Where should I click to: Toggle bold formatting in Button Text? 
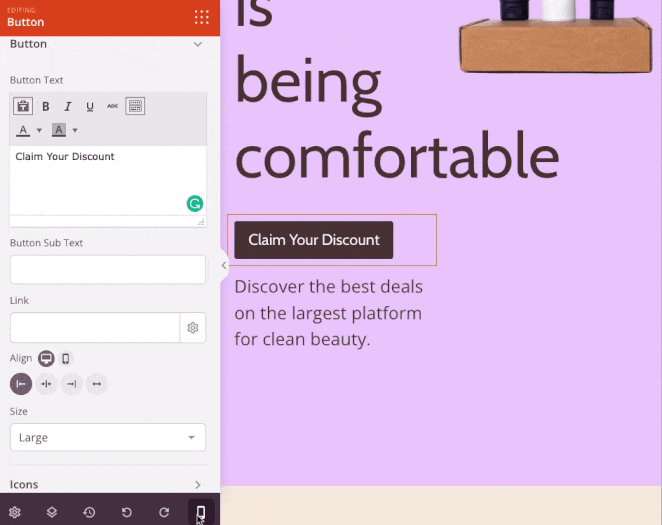tap(46, 106)
